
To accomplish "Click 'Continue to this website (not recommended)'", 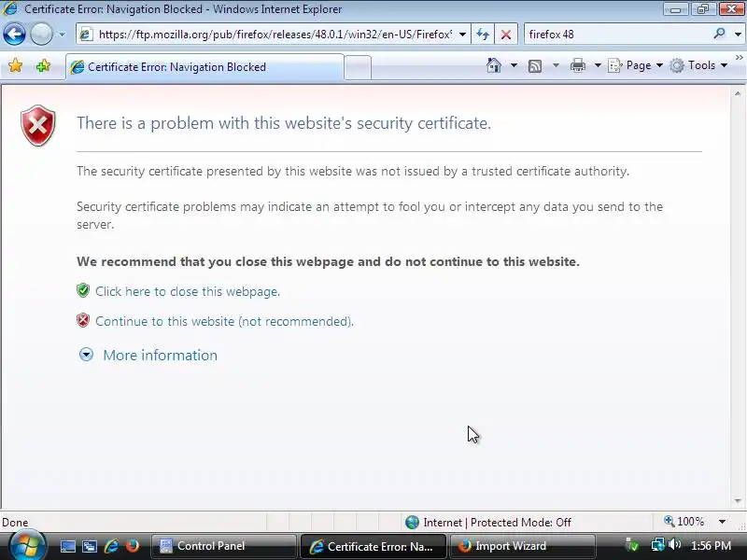I will 224,321.
